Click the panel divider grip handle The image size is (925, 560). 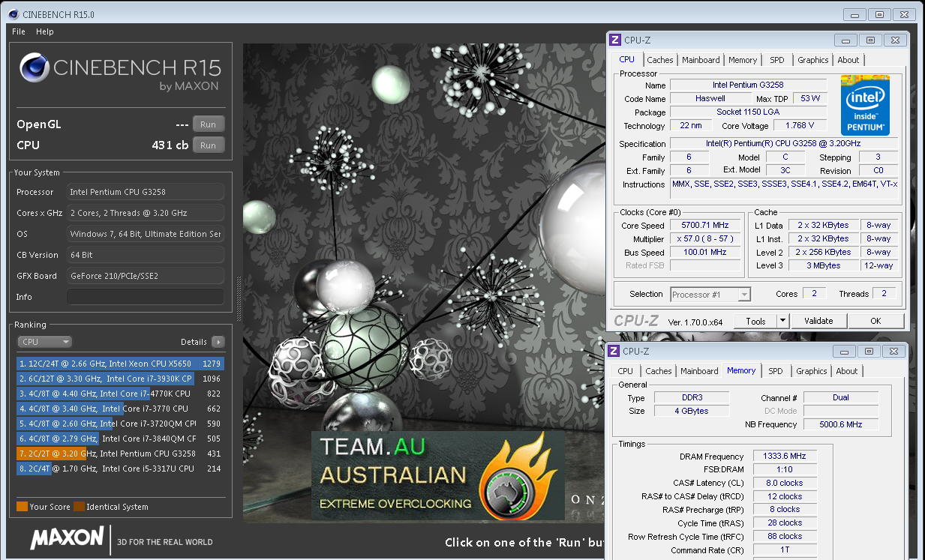click(239, 298)
